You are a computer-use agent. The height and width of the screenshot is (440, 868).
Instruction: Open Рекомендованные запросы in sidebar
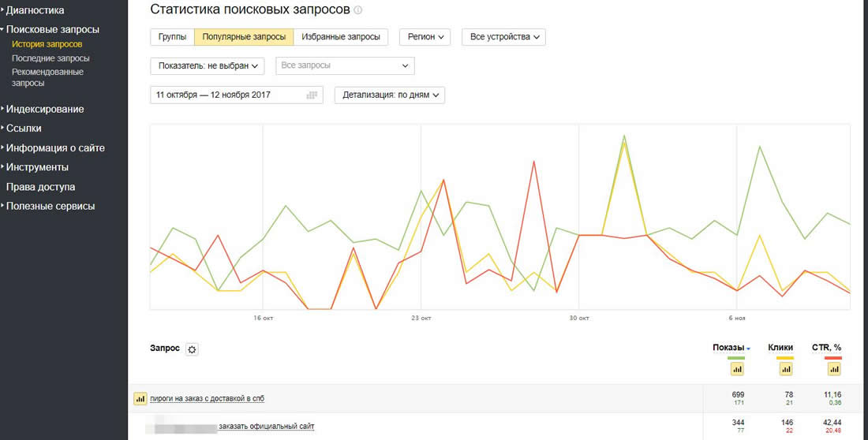tap(47, 77)
